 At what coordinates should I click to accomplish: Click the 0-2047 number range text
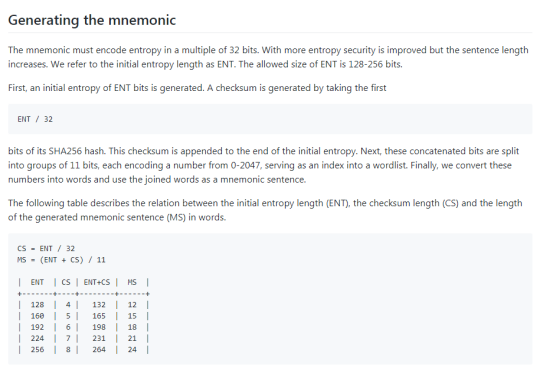tap(246, 165)
